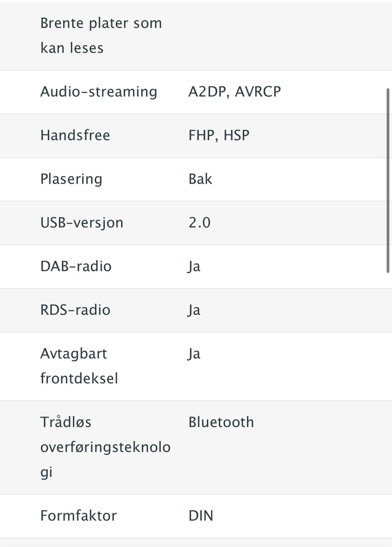Click the Bluetooth value
The width and height of the screenshot is (392, 547).
(x=221, y=422)
